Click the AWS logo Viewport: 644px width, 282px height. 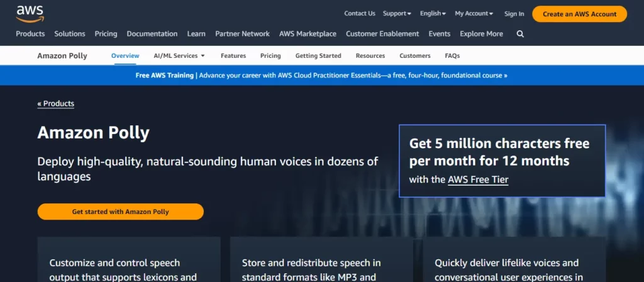pos(30,14)
